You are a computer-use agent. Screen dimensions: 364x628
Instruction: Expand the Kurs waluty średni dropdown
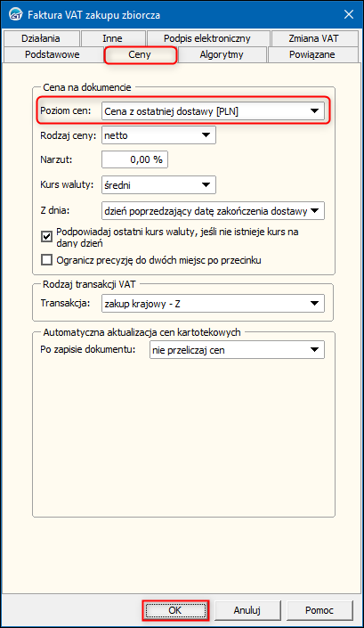(x=158, y=185)
